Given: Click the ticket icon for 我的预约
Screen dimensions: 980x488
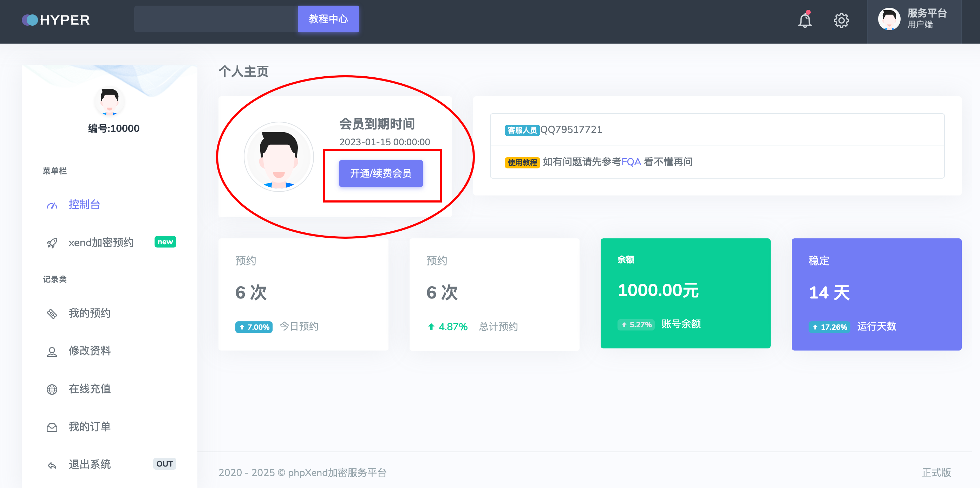Looking at the screenshot, I should pyautogui.click(x=52, y=314).
